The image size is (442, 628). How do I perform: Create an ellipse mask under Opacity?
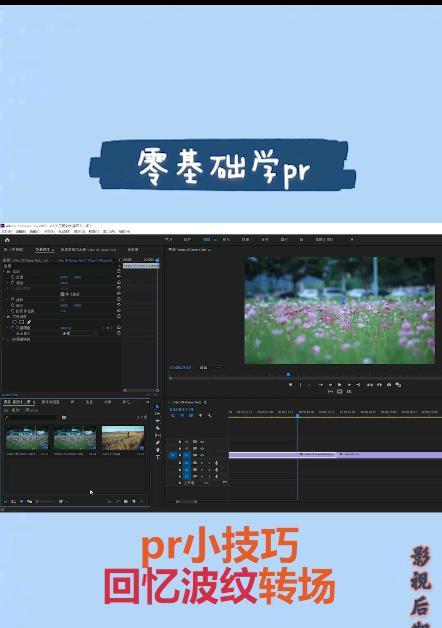pos(14,322)
